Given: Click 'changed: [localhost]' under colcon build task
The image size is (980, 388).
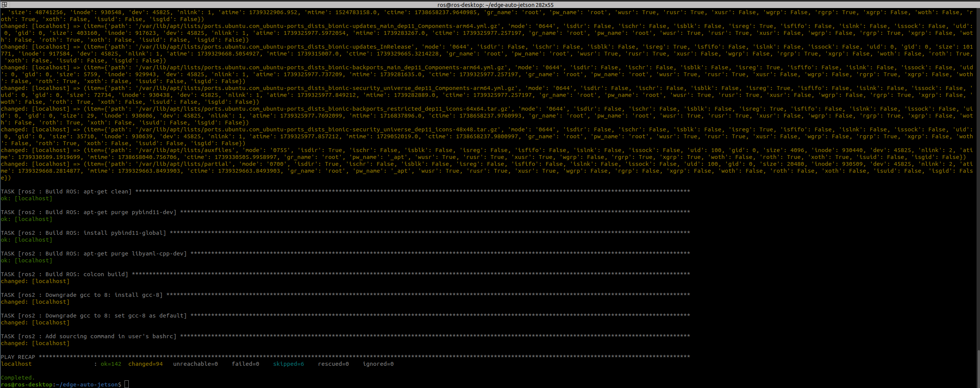Looking at the screenshot, I should click(35, 281).
